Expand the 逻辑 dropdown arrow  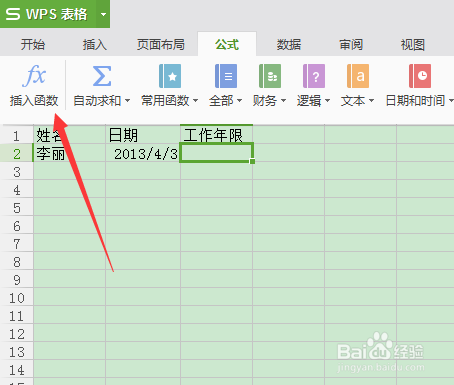327,100
